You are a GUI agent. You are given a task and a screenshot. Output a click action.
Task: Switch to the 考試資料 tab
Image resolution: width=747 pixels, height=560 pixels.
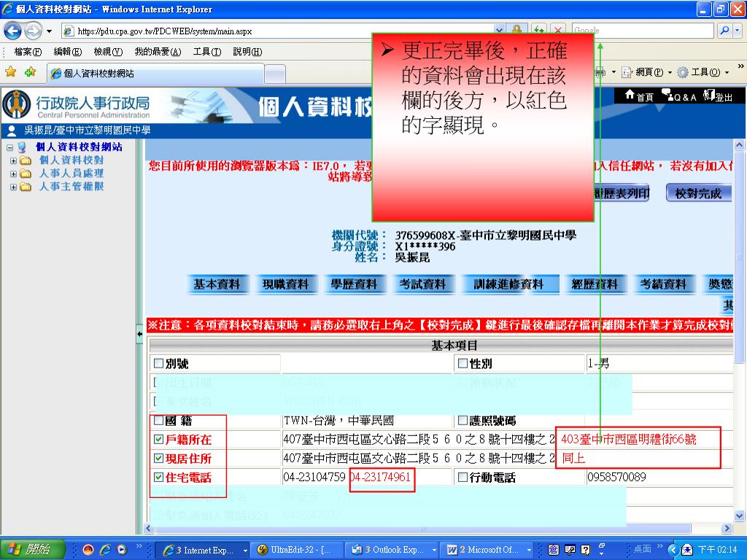[423, 284]
